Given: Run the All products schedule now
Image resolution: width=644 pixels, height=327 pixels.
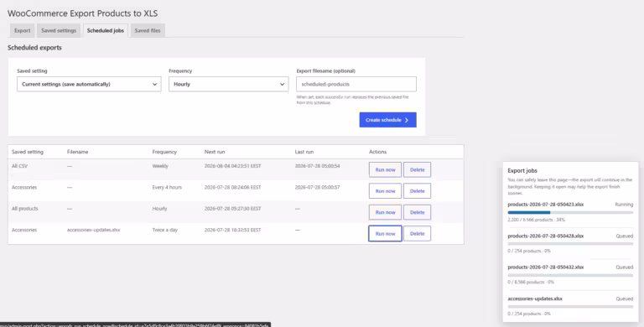Looking at the screenshot, I should point(385,212).
